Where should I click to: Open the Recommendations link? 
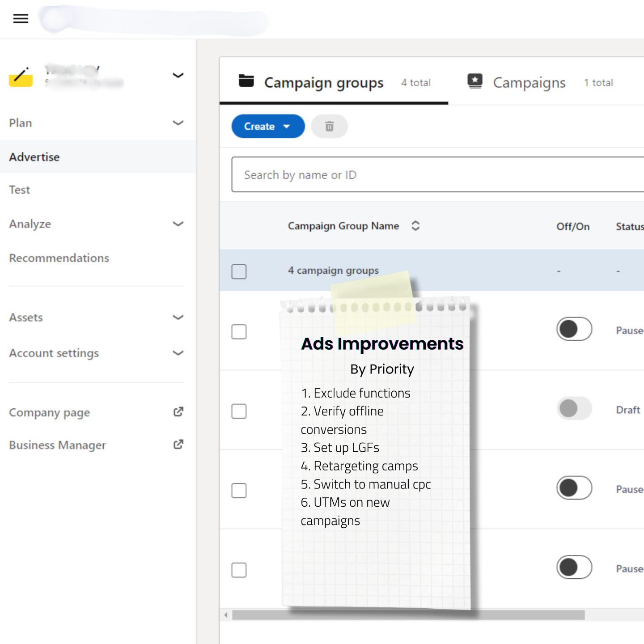click(59, 258)
